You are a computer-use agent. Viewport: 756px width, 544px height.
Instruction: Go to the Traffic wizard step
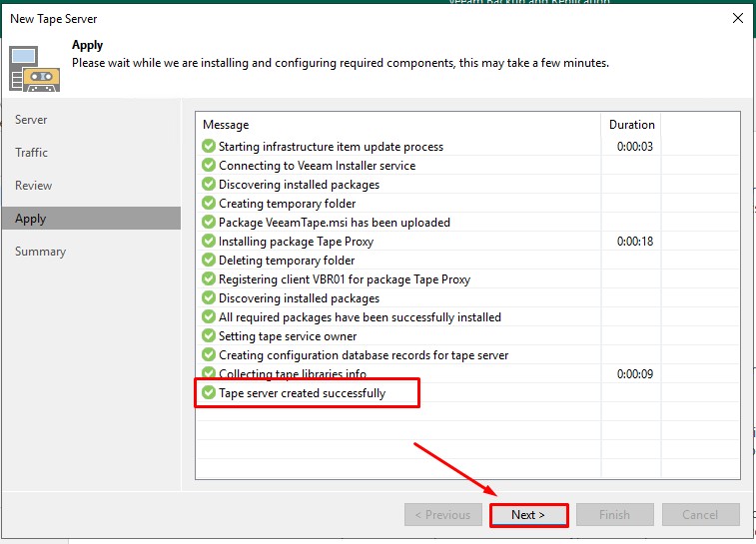[x=31, y=153]
